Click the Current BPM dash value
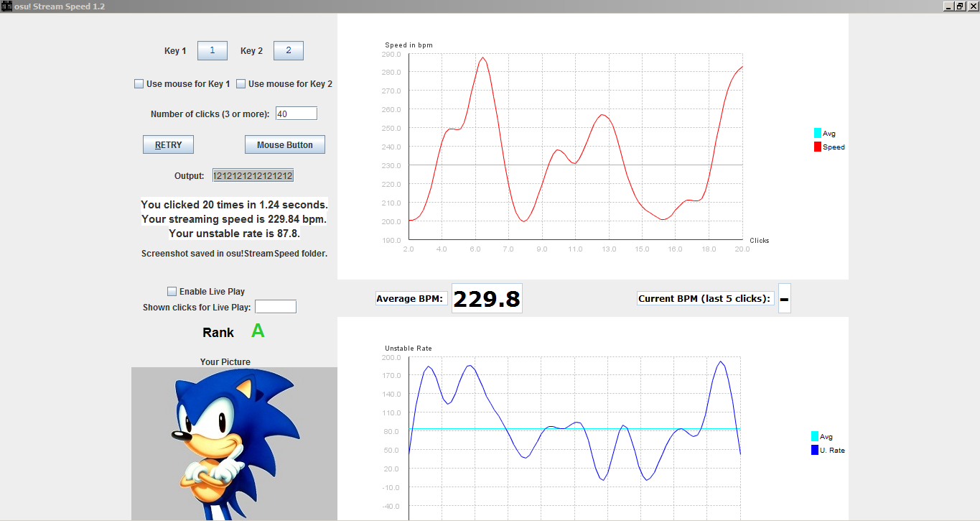 point(784,298)
